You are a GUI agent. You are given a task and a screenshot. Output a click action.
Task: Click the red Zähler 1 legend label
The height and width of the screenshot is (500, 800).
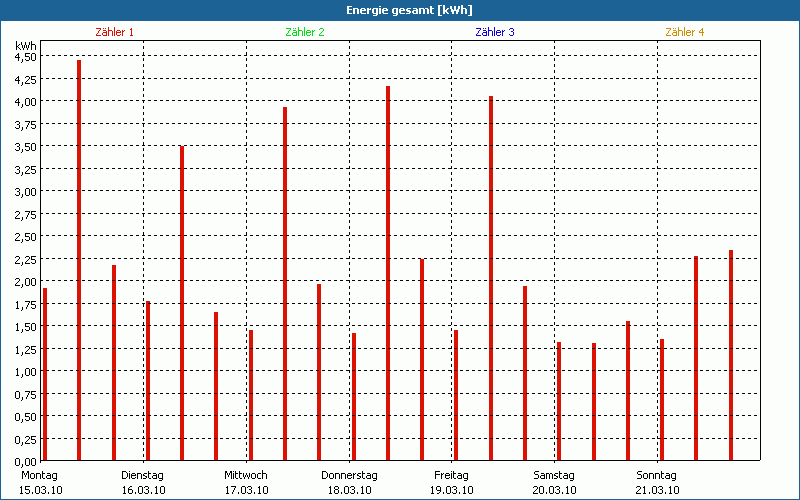click(x=114, y=32)
